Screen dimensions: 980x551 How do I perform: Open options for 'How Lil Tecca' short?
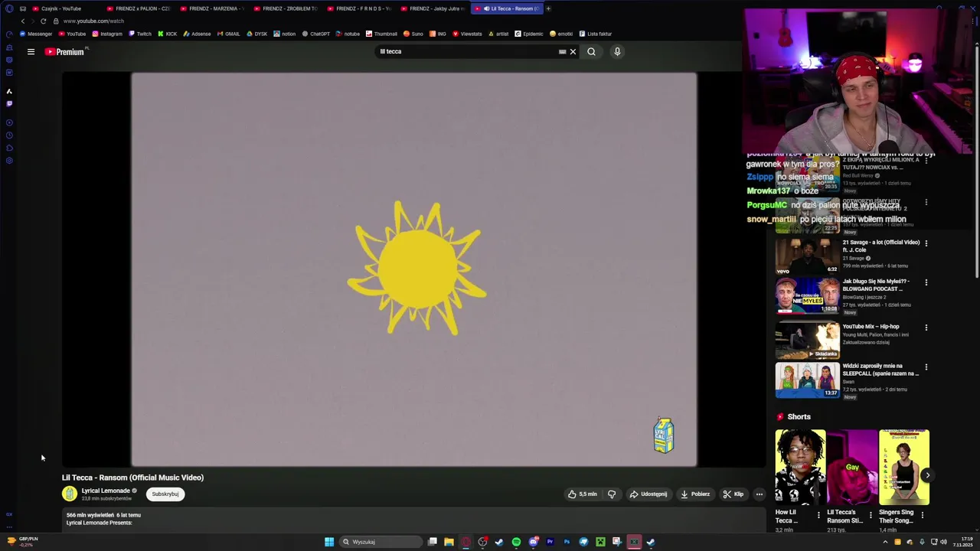tap(818, 514)
